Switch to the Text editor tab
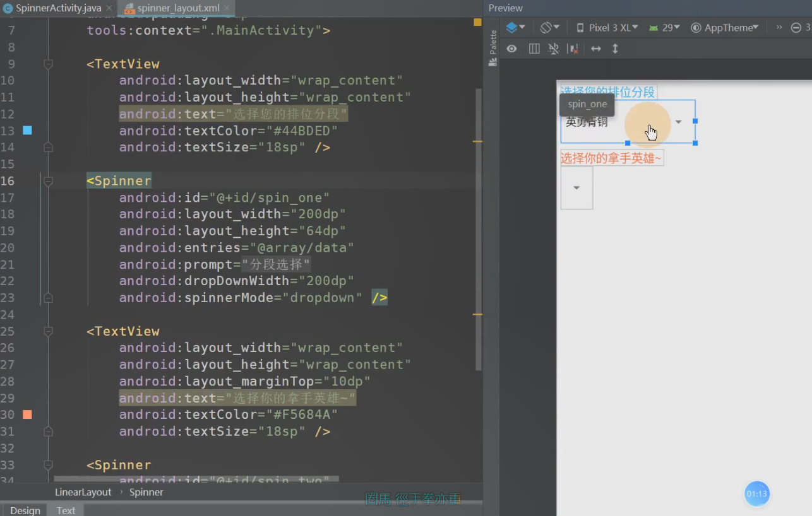The image size is (812, 516). (66, 510)
